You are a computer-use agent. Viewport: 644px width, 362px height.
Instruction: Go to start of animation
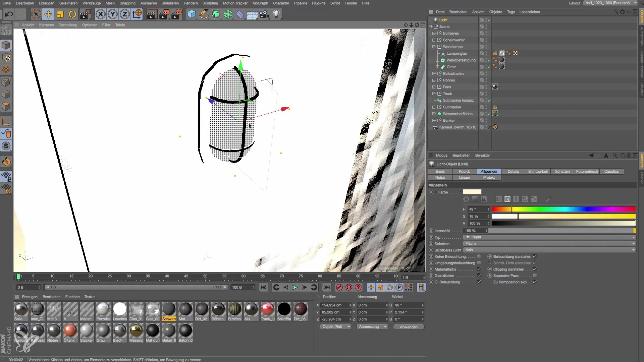264,287
